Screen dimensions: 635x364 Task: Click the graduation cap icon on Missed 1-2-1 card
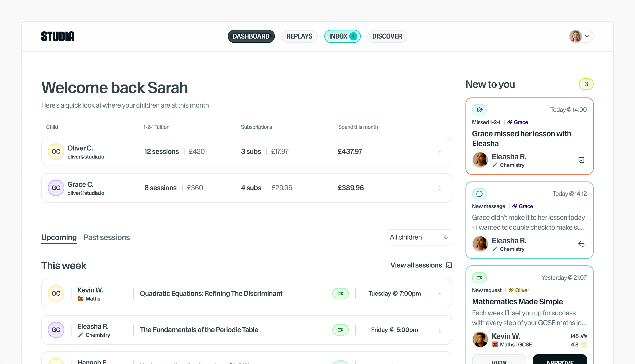479,110
